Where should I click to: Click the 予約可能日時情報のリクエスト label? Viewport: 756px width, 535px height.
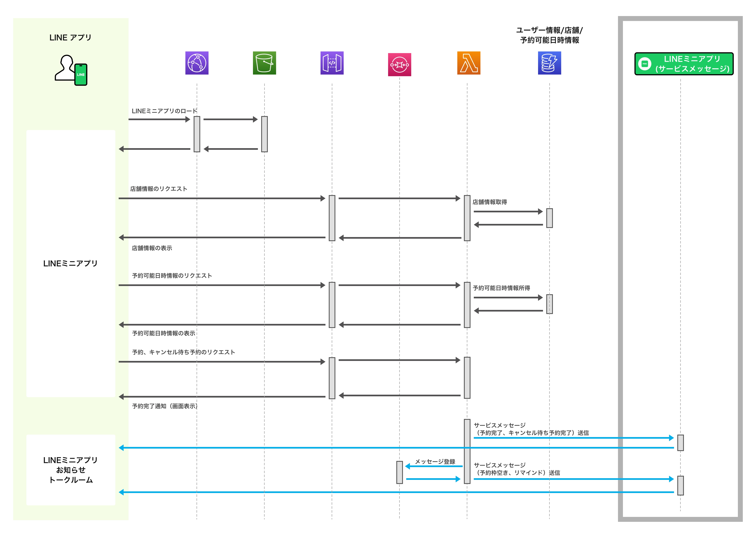[x=172, y=275]
